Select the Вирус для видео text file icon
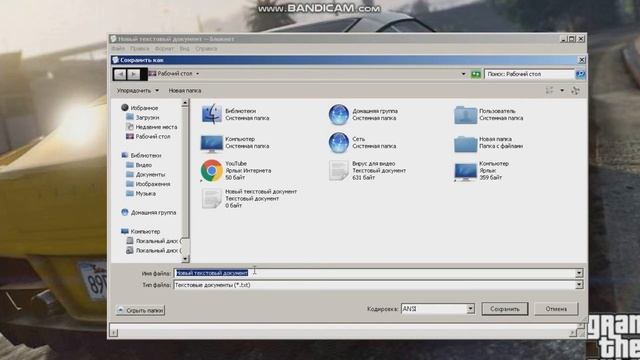 click(x=338, y=171)
